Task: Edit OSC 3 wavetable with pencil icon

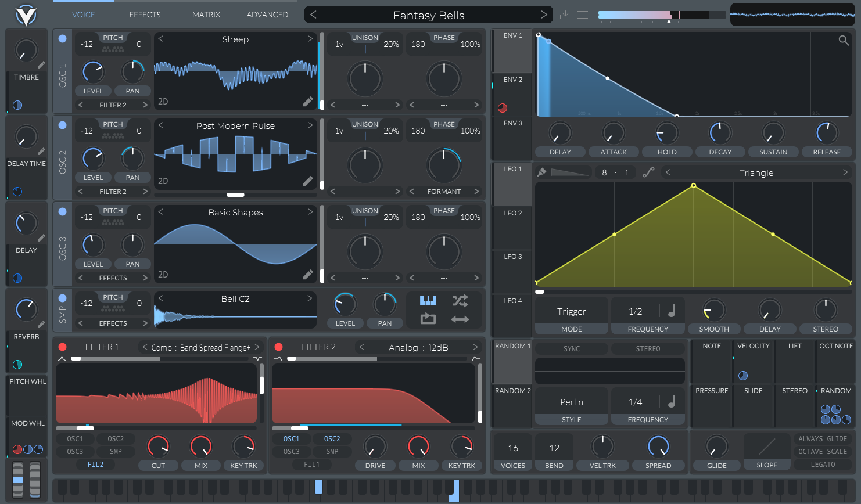Action: pos(308,275)
